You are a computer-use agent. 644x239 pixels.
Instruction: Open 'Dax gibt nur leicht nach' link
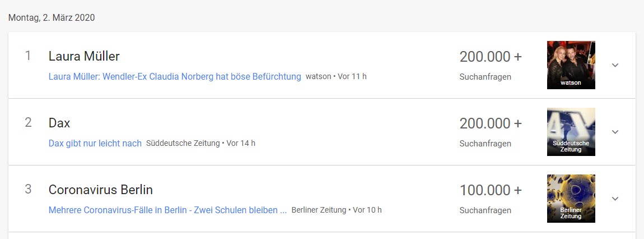tap(95, 143)
